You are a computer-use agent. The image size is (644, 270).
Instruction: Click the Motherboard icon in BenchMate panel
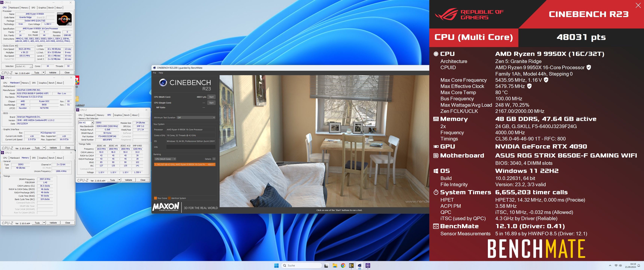[x=436, y=156]
